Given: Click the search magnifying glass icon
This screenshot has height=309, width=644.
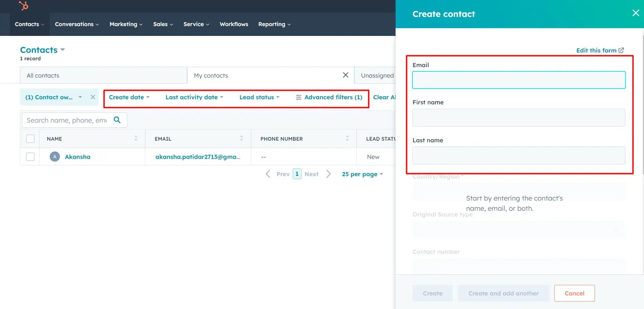Looking at the screenshot, I should point(117,120).
